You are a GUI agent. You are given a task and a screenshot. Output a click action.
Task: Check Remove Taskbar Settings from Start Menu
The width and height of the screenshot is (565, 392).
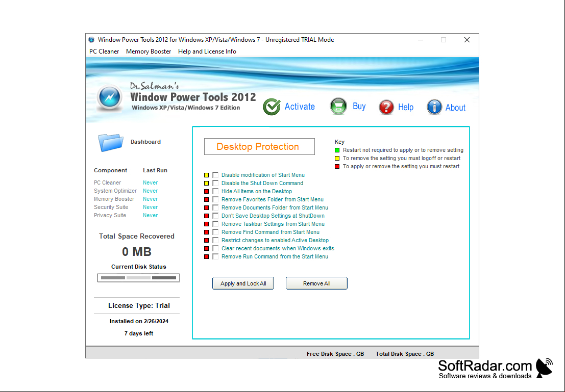pos(215,224)
